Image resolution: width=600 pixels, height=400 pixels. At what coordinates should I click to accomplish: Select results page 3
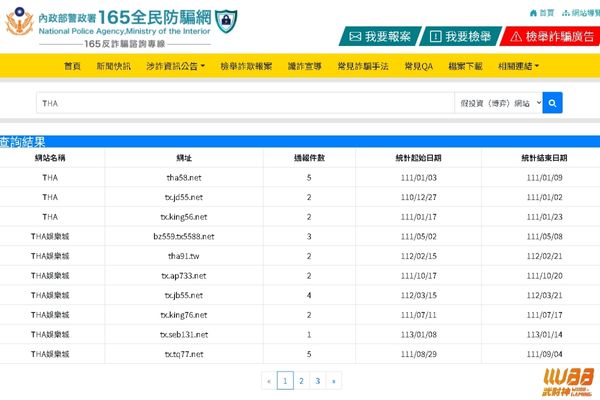(318, 380)
